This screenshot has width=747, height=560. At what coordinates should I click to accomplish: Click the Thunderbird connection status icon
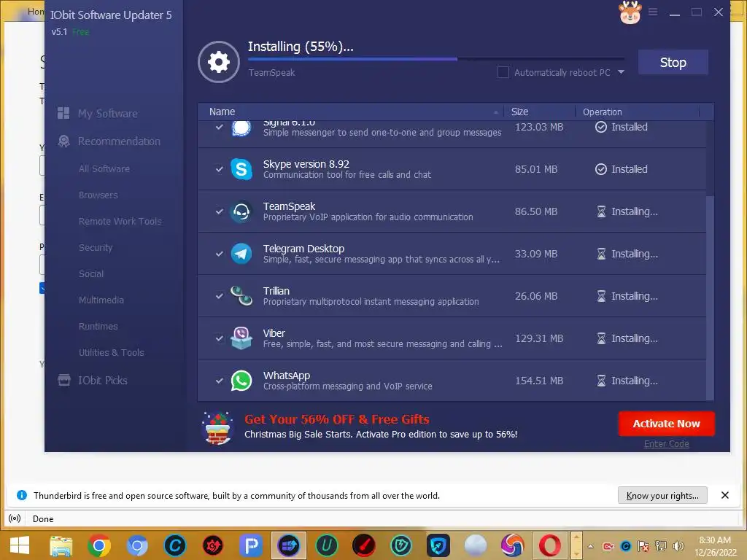pos(15,518)
